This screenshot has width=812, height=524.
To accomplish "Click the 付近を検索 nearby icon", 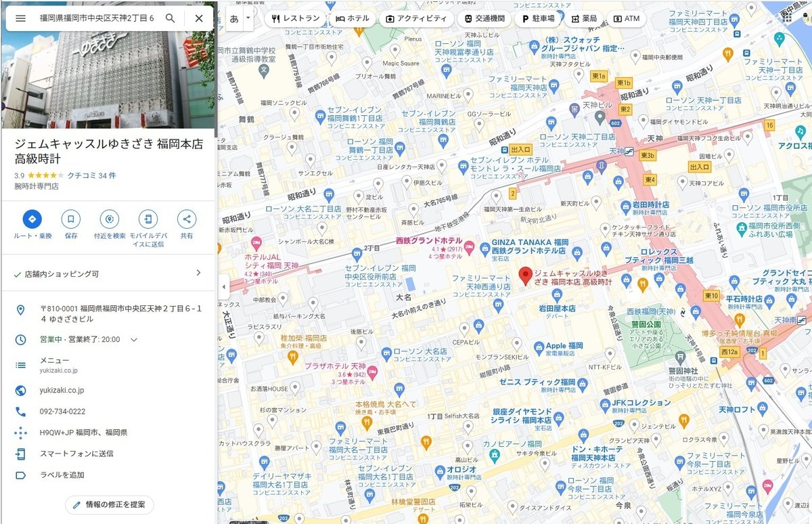I will click(x=110, y=219).
